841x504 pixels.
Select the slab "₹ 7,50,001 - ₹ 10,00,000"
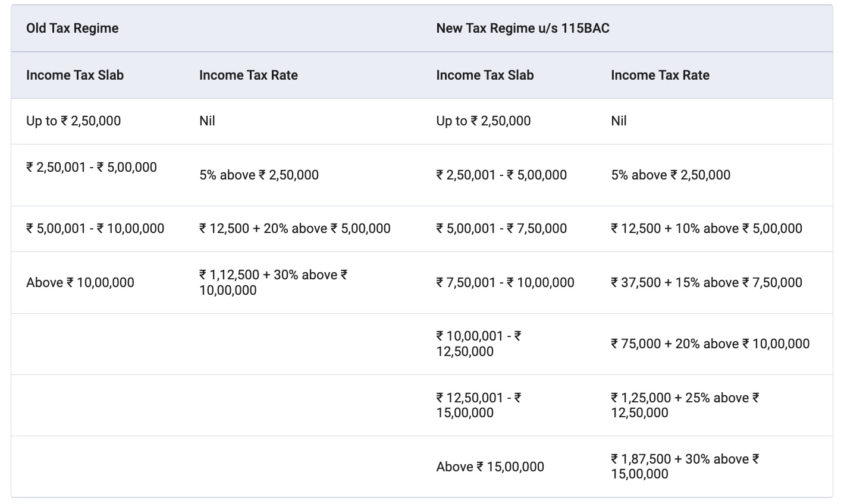coord(506,282)
